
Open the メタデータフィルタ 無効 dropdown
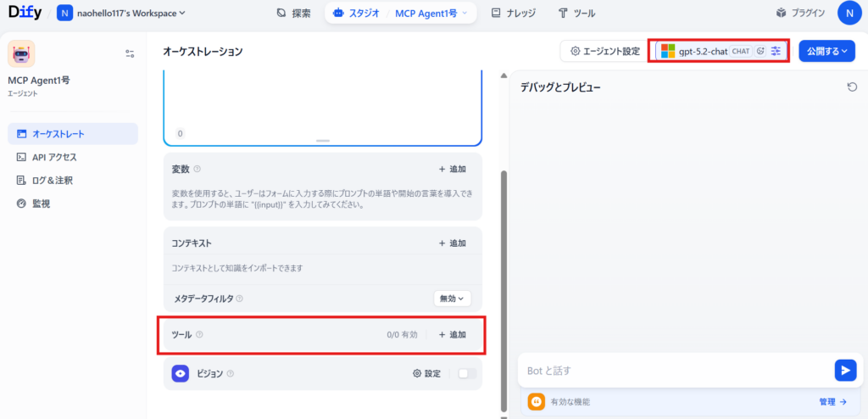tap(452, 299)
